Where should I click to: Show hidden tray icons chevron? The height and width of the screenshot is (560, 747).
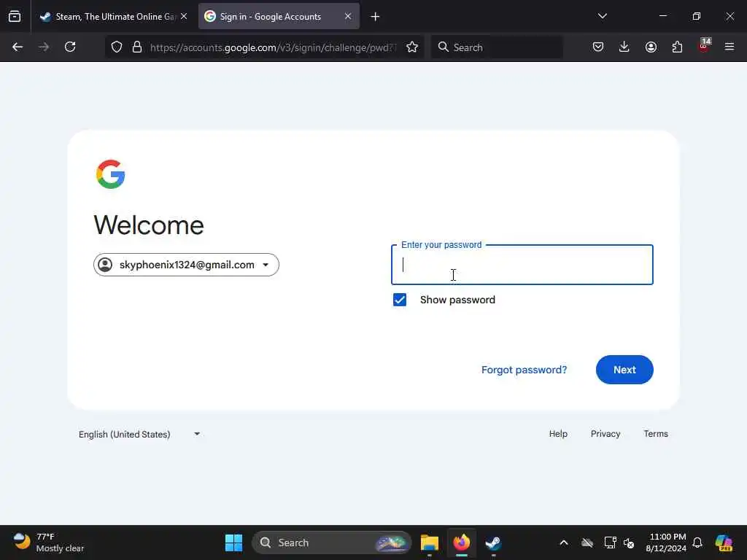tap(564, 542)
